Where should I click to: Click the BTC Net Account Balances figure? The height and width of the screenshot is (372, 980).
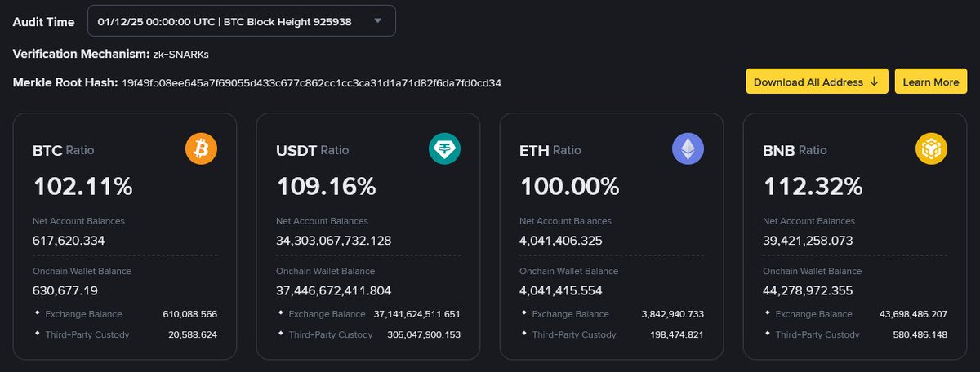click(x=69, y=240)
